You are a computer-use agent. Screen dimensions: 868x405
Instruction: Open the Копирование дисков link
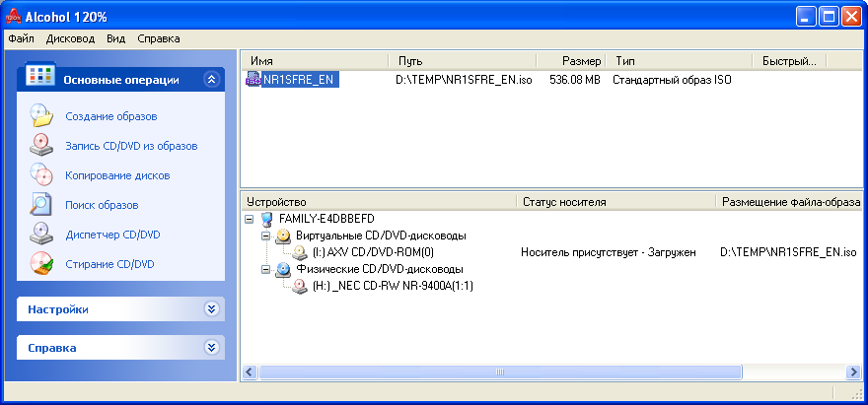click(x=117, y=175)
